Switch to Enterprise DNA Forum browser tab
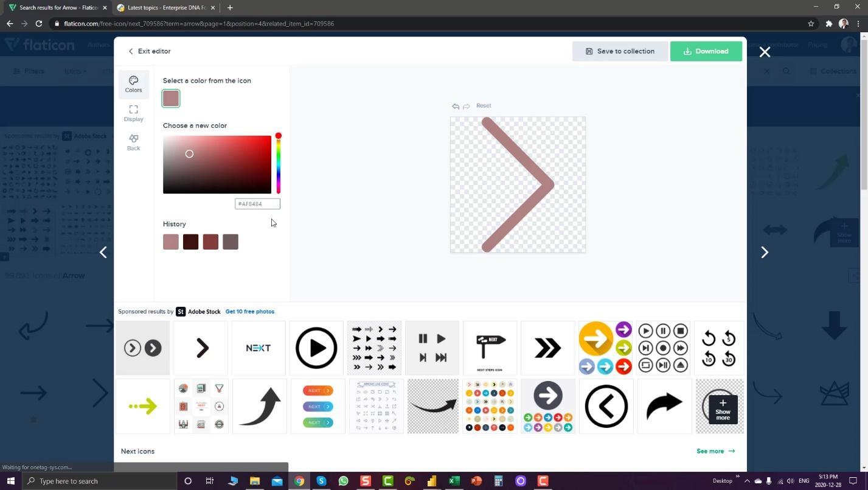 166,8
